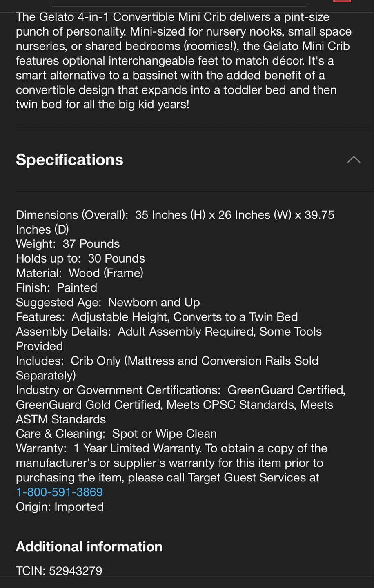Screen dimensions: 374x588
Task: Tap the Holds up to: 30 Pounds line
Action: pyautogui.click(x=80, y=258)
